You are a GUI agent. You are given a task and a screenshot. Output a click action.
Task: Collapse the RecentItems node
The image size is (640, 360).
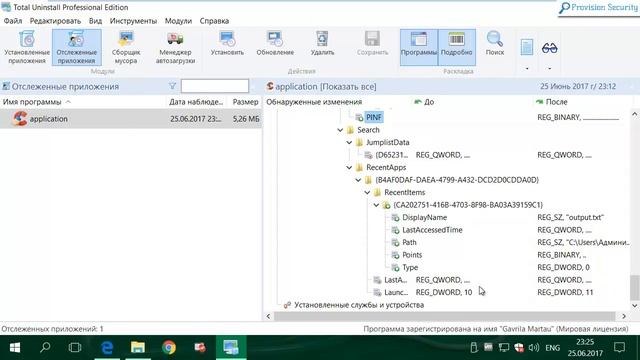tap(367, 193)
